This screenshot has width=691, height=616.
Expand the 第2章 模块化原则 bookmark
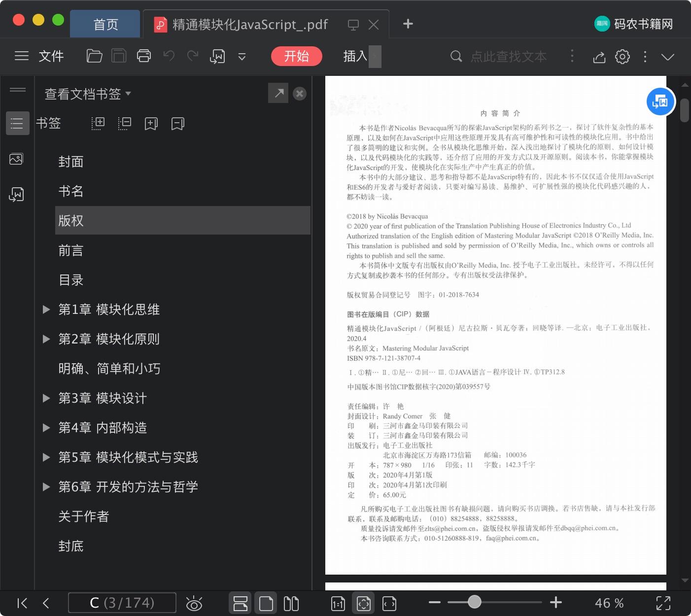[x=46, y=339]
